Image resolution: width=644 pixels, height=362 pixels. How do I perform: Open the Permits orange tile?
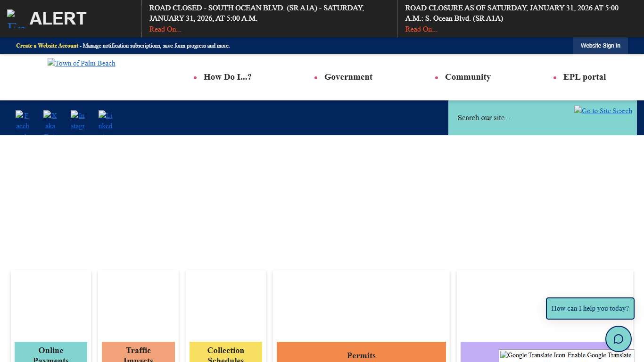pos(361,354)
